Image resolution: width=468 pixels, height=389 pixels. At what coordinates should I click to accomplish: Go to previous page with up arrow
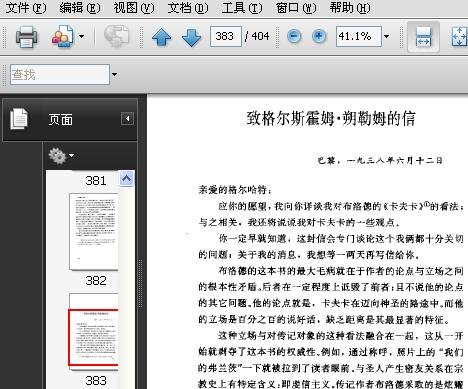(162, 37)
